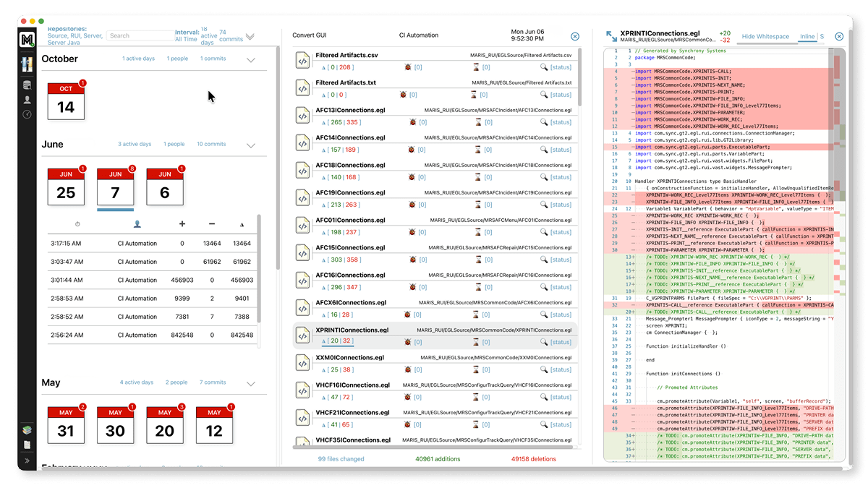Select the database icon in the left sidebar

click(x=27, y=85)
